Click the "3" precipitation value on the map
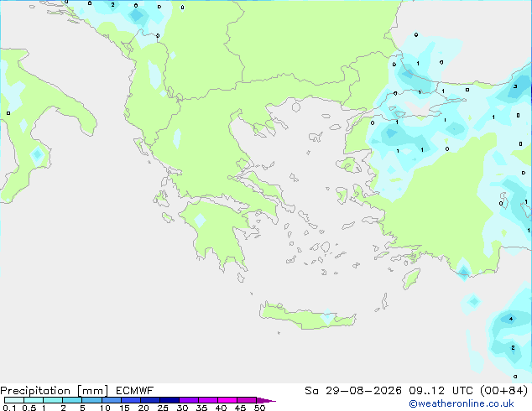The height and width of the screenshot is (411, 532). click(515, 86)
